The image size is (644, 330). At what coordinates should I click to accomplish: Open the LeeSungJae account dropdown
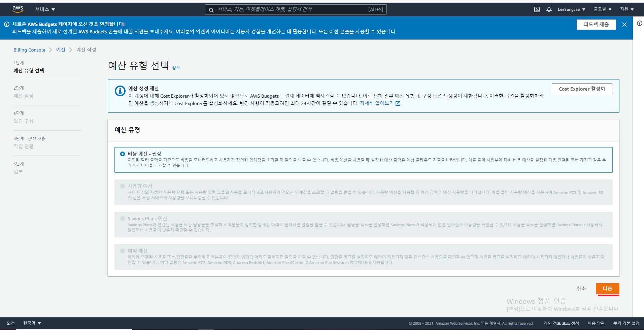point(572,9)
